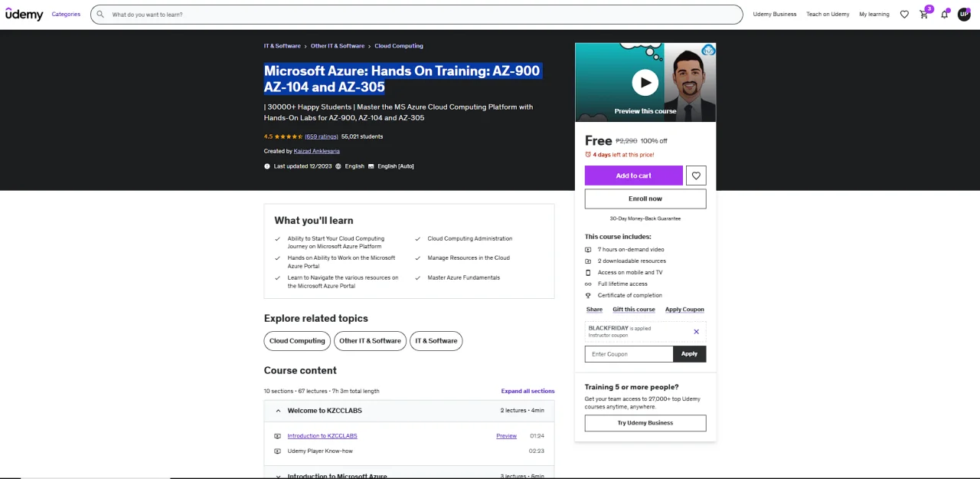980x479 pixels.
Task: Open the Categories menu
Action: [66, 14]
